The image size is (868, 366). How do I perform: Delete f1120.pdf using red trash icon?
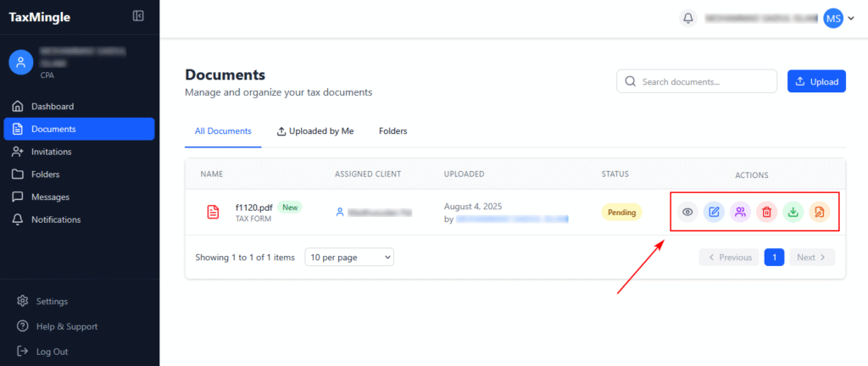tap(766, 212)
